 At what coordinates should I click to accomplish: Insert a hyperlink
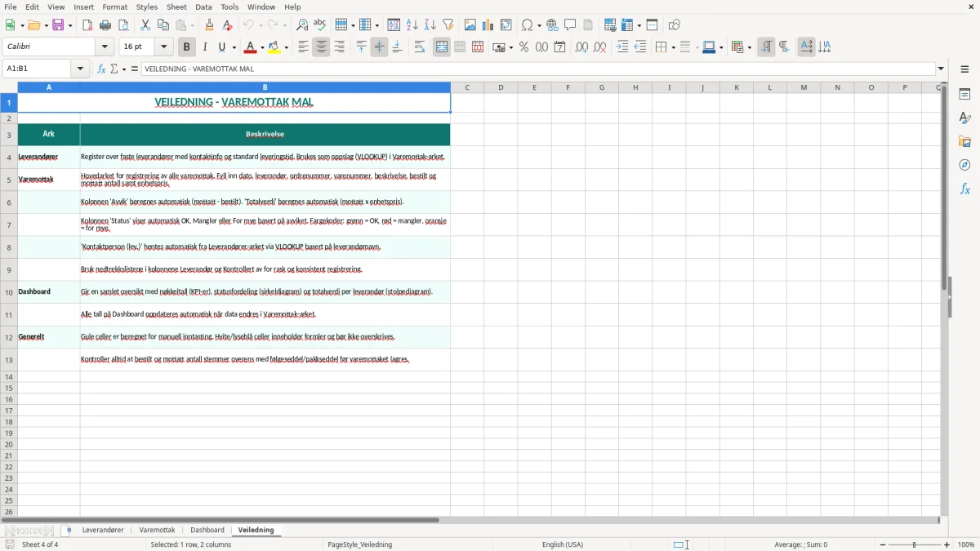tap(553, 25)
